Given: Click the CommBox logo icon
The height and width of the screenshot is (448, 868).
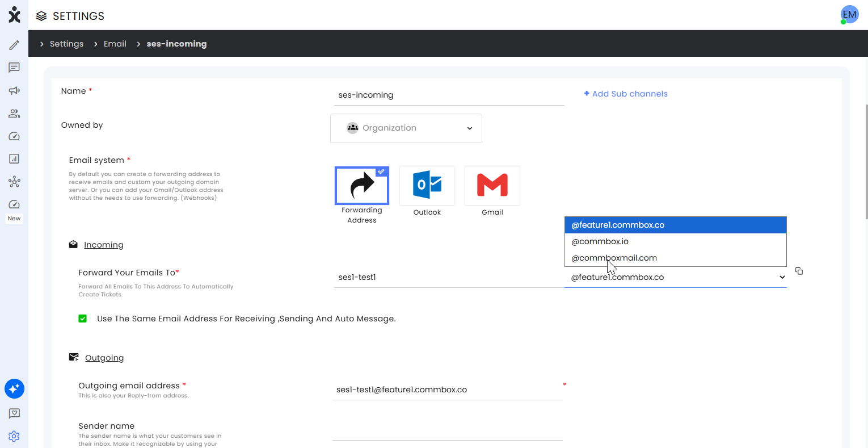Looking at the screenshot, I should [14, 15].
